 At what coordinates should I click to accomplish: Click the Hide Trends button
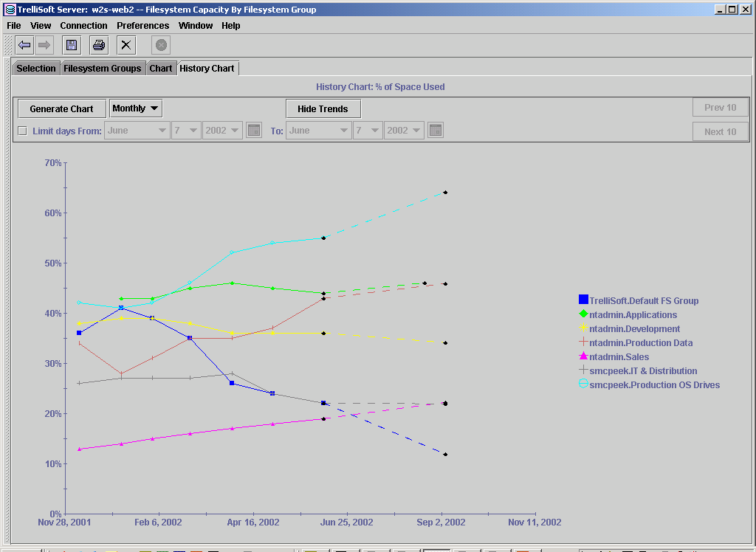pyautogui.click(x=323, y=109)
